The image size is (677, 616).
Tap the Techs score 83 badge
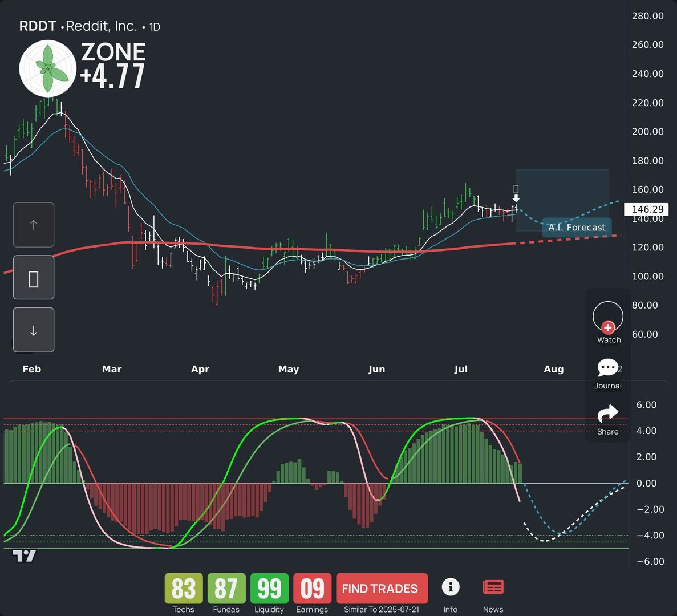[184, 589]
